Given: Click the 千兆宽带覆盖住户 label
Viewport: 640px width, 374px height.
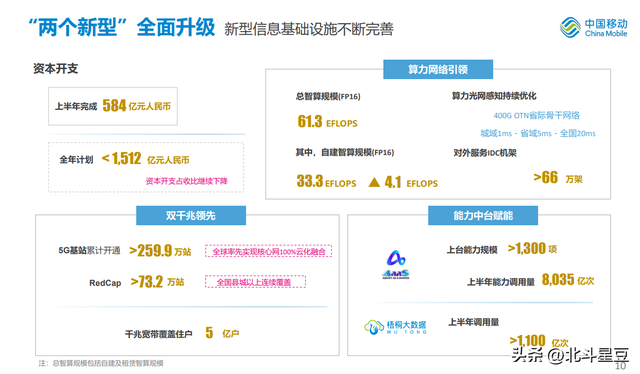Looking at the screenshot, I should coord(159,334).
